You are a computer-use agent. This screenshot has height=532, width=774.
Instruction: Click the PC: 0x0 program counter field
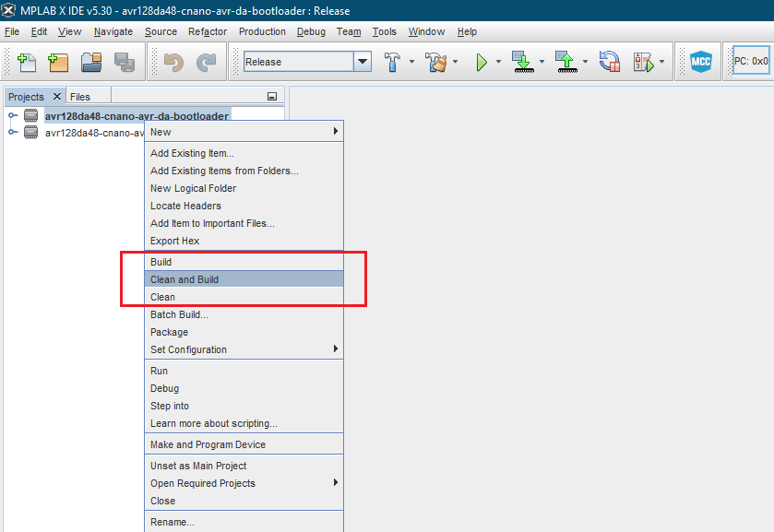(x=751, y=61)
